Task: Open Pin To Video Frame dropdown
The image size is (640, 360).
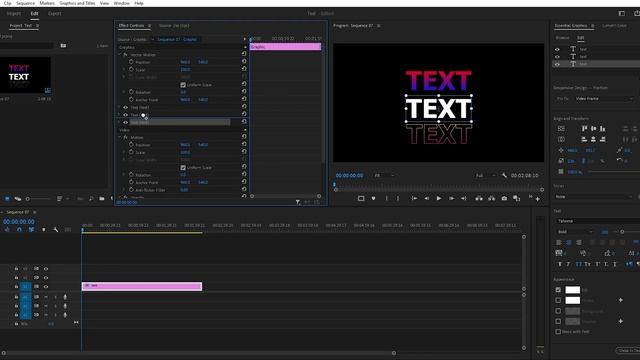Action: [604, 99]
